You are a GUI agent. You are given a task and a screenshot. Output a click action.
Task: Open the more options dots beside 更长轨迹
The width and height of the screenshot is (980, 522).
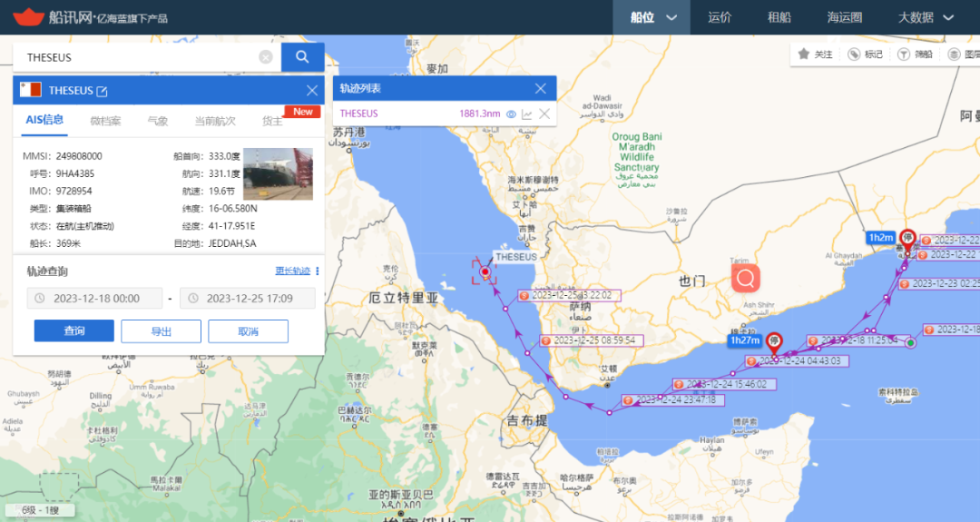(318, 271)
